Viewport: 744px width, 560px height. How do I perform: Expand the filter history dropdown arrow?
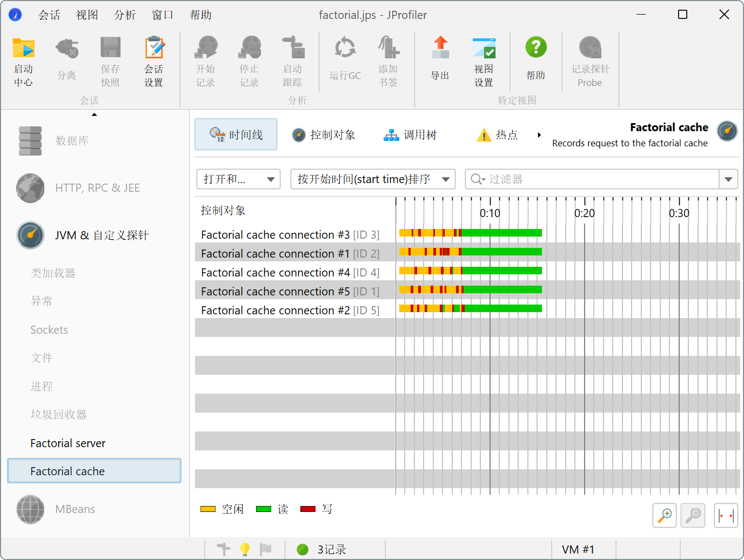[x=728, y=179]
